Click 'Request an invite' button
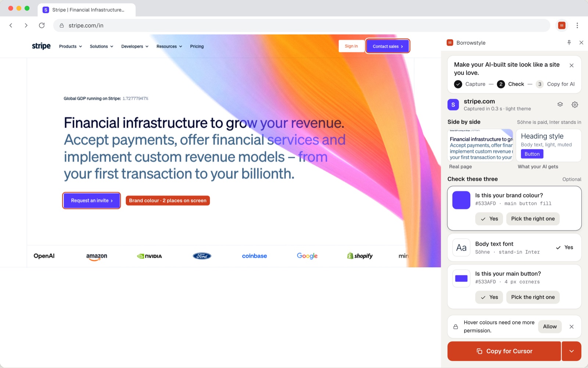 click(x=92, y=200)
